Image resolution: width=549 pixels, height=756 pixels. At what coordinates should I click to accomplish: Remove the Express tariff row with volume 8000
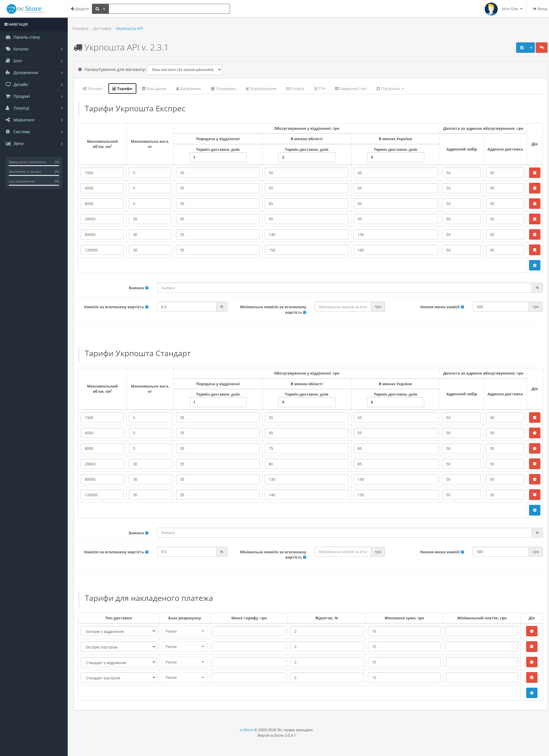pos(534,204)
